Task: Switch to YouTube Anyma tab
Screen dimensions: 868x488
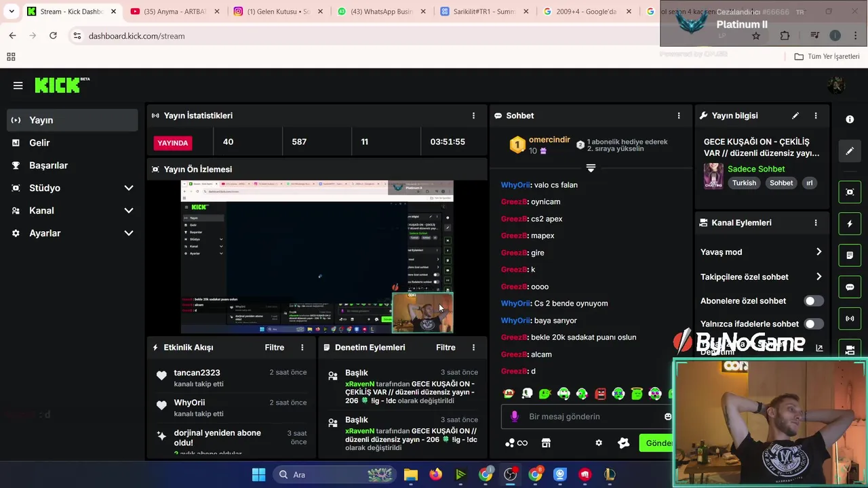Action: 175,12
